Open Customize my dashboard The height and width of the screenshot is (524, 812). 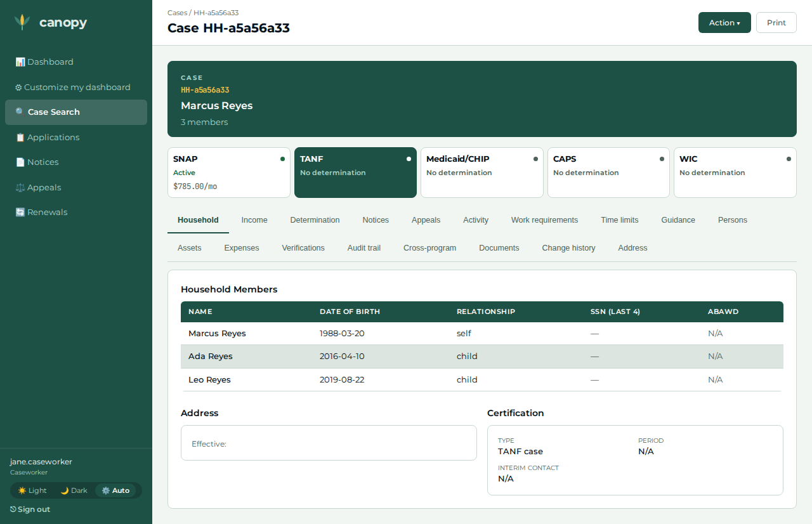76,88
